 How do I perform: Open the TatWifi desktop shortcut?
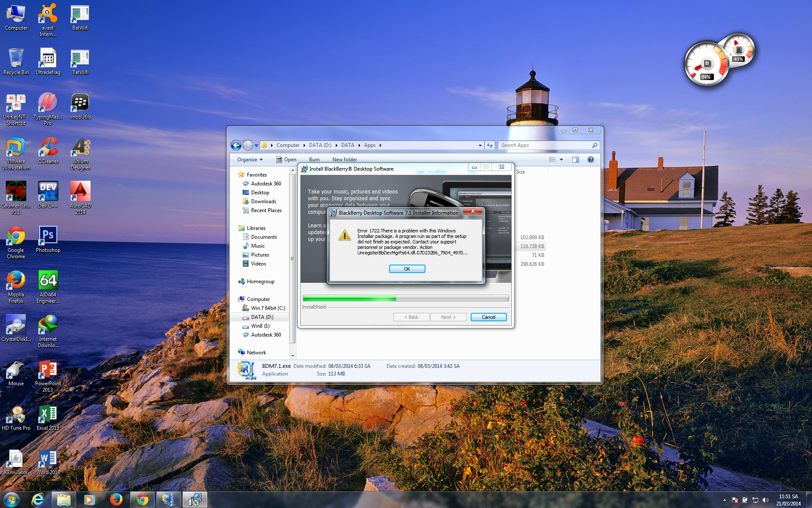coord(80,61)
